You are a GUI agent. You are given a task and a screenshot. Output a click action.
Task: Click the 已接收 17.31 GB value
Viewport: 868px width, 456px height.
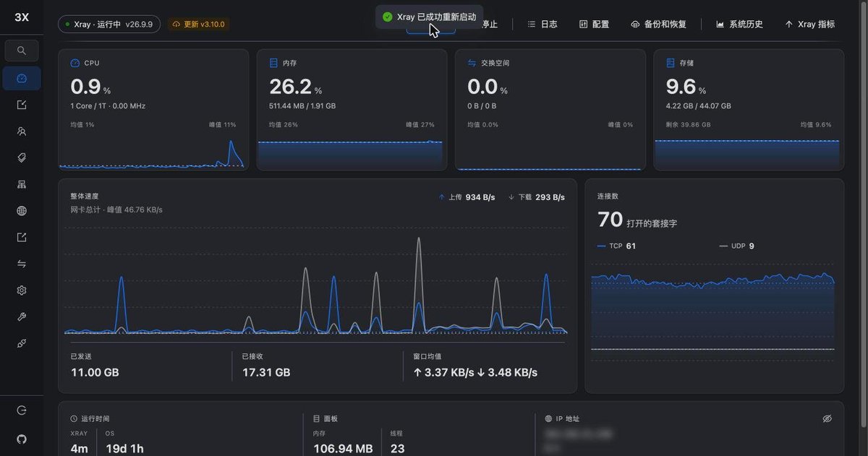click(x=265, y=372)
